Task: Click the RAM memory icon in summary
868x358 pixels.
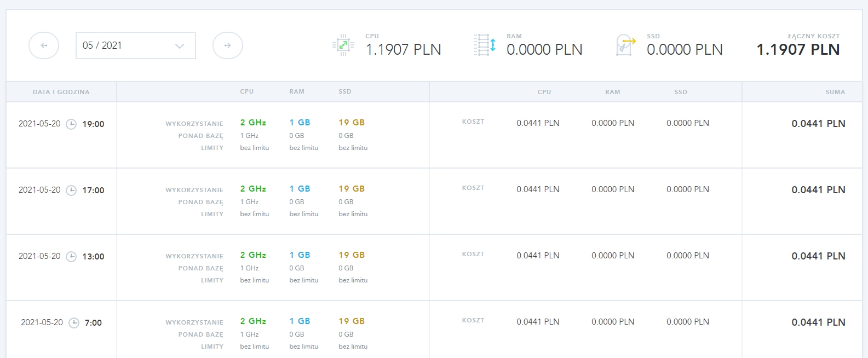Action: point(485,45)
